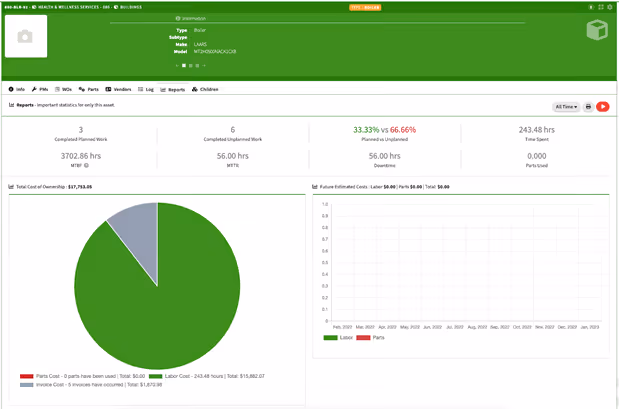Click the print report icon
This screenshot has width=619, height=409.
coord(588,107)
